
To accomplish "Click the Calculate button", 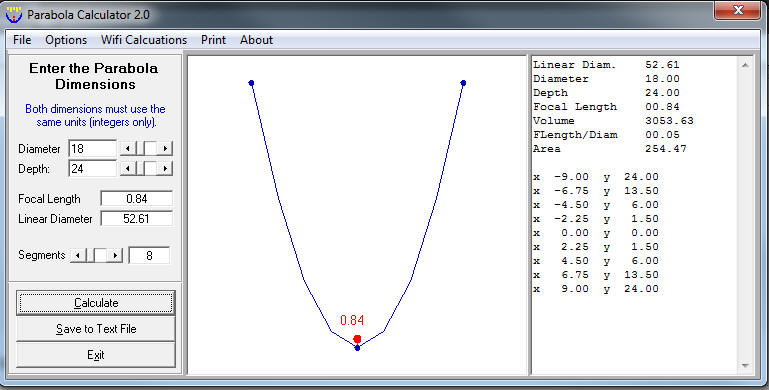I will coord(96,303).
